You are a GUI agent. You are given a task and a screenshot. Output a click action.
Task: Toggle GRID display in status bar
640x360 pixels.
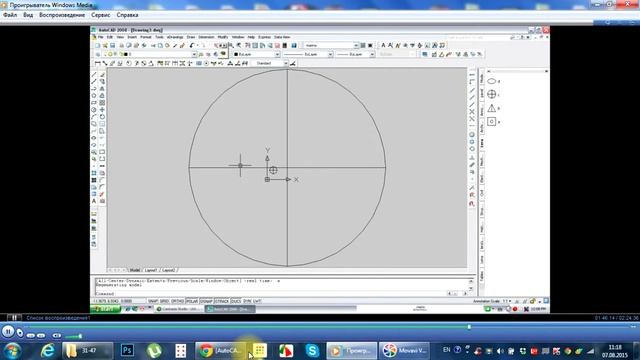tap(164, 301)
